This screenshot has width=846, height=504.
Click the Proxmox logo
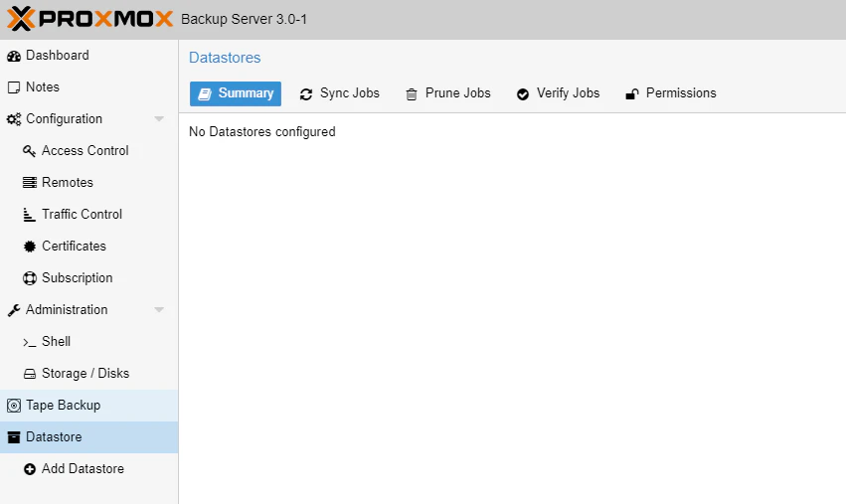pyautogui.click(x=89, y=19)
